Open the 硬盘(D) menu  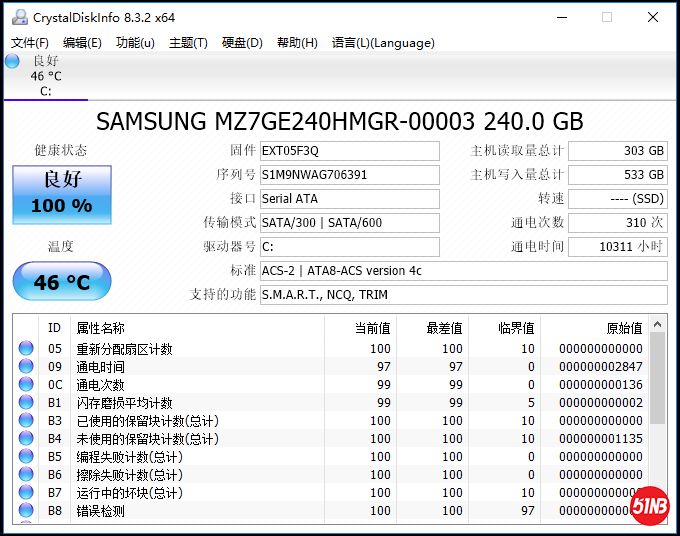coord(242,43)
